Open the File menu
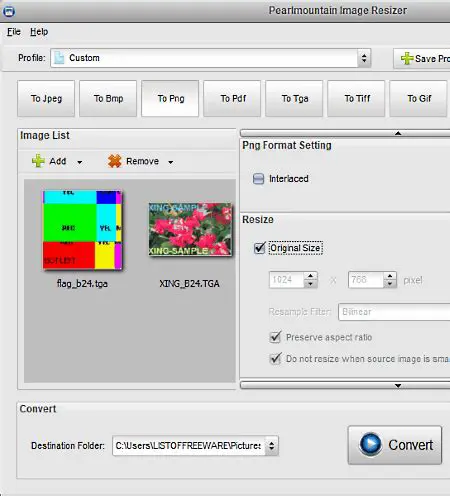Viewport: 450px width, 496px height. pyautogui.click(x=14, y=32)
